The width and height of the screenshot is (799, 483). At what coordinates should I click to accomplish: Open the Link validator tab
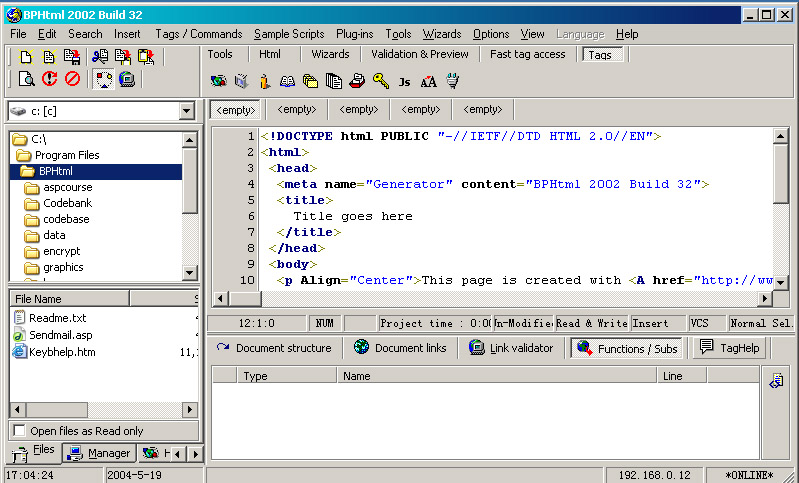coord(511,348)
